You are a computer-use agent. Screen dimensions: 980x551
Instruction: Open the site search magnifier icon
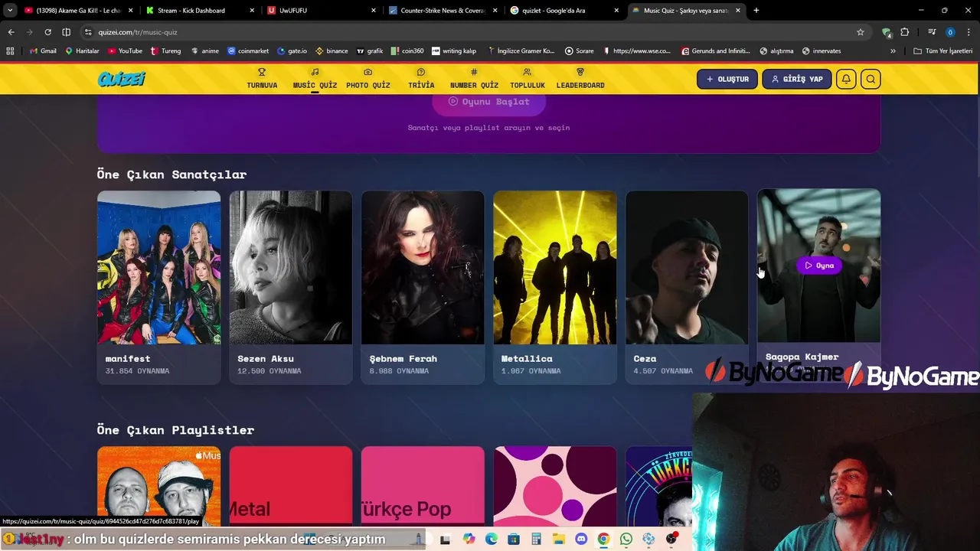coord(871,79)
